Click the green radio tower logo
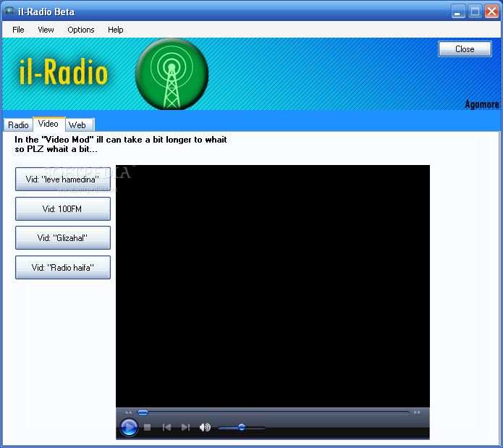Image resolution: width=503 pixels, height=448 pixels. [x=172, y=74]
